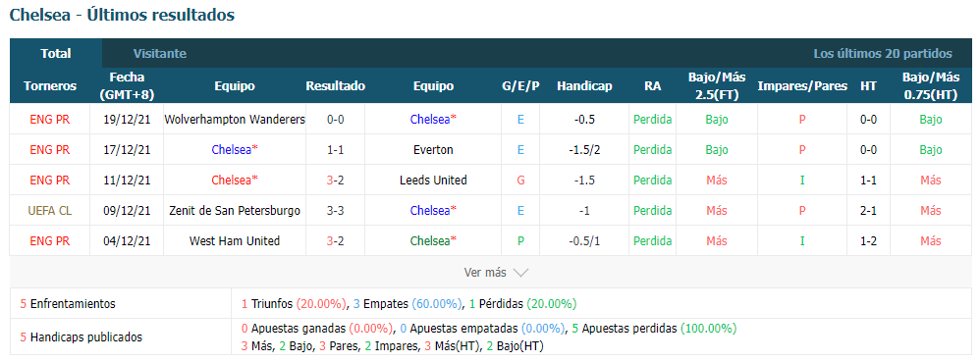Screen dimensions: 980x362
Task: Click the UEFA CL tournament label
Action: pos(50,211)
